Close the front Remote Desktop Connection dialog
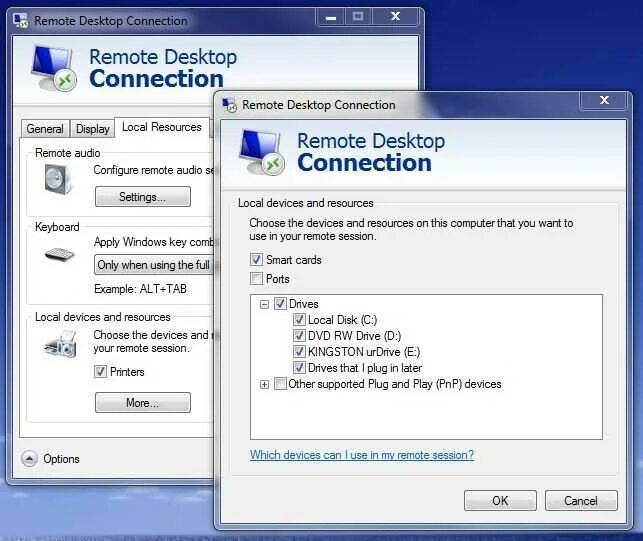 [604, 100]
